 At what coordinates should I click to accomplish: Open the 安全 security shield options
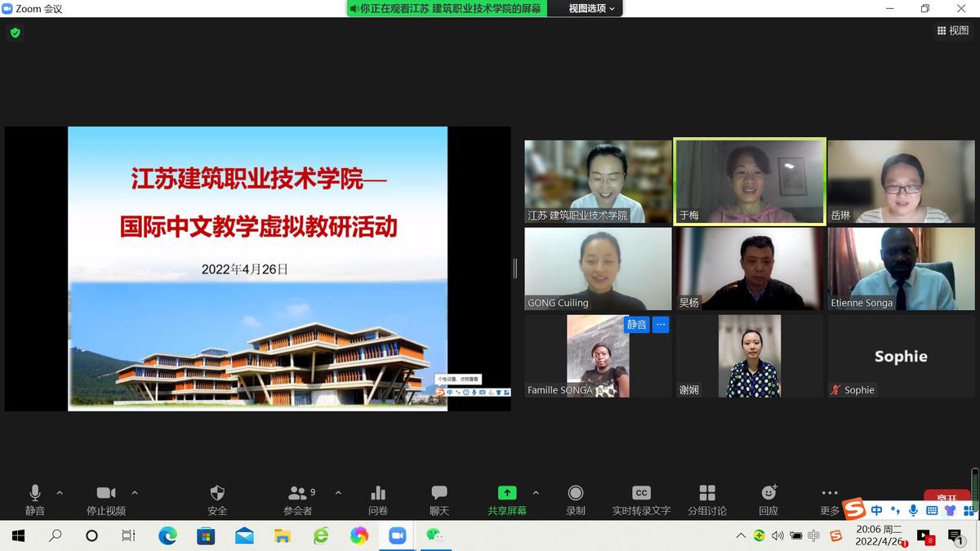217,499
